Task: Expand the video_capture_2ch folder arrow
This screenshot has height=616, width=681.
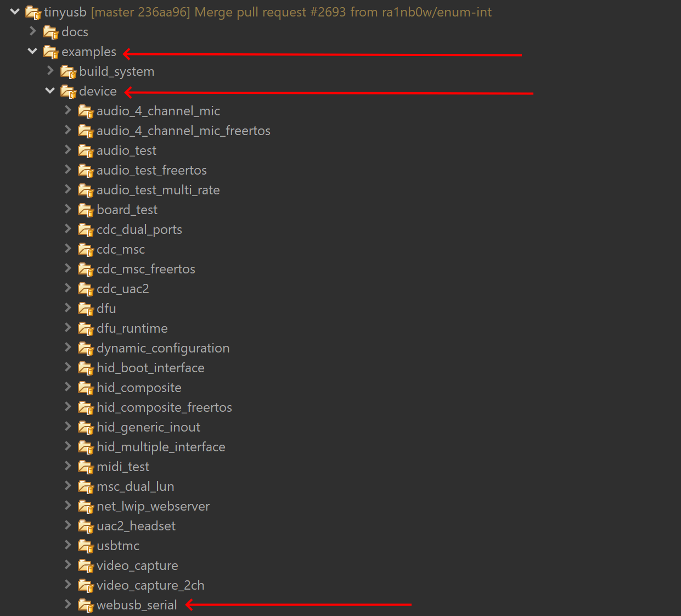Action: pyautogui.click(x=68, y=585)
